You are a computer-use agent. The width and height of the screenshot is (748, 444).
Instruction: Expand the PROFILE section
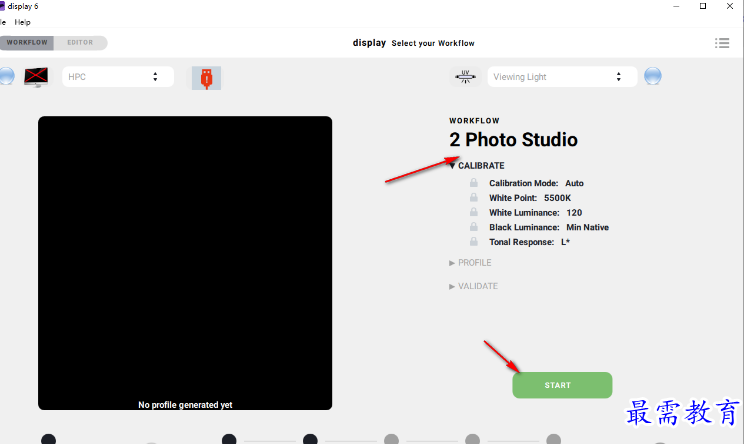[x=470, y=263]
